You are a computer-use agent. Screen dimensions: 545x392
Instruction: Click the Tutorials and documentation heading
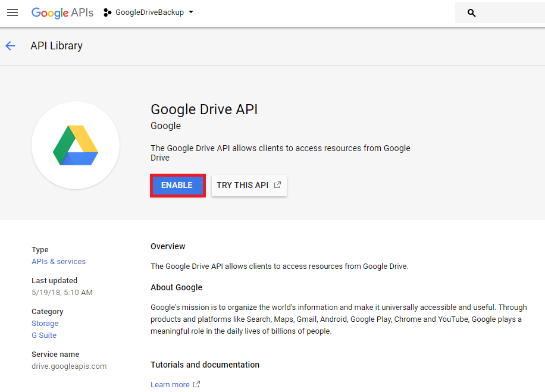click(205, 365)
